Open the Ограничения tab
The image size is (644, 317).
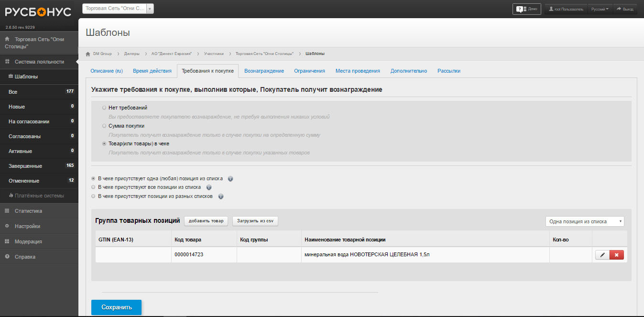pos(309,71)
